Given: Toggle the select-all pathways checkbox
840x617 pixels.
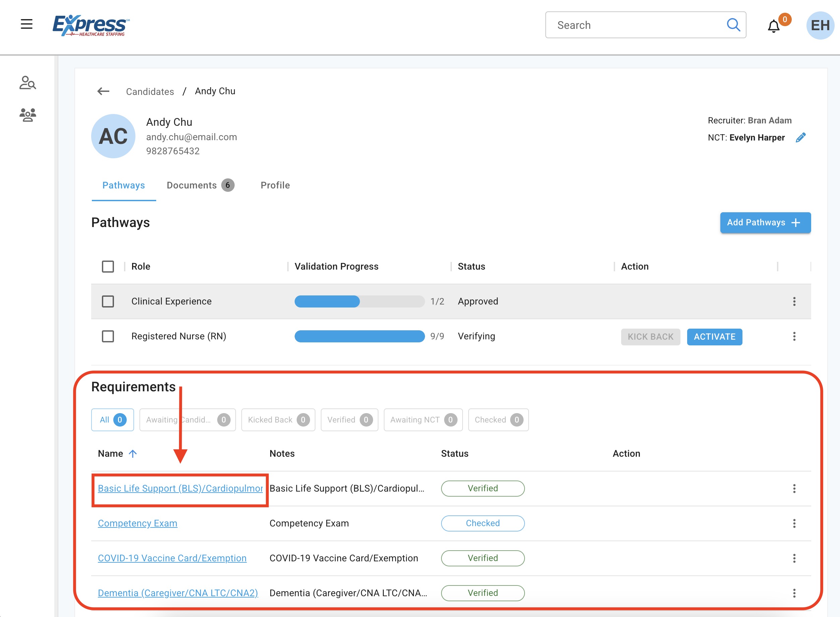Looking at the screenshot, I should pyautogui.click(x=108, y=266).
